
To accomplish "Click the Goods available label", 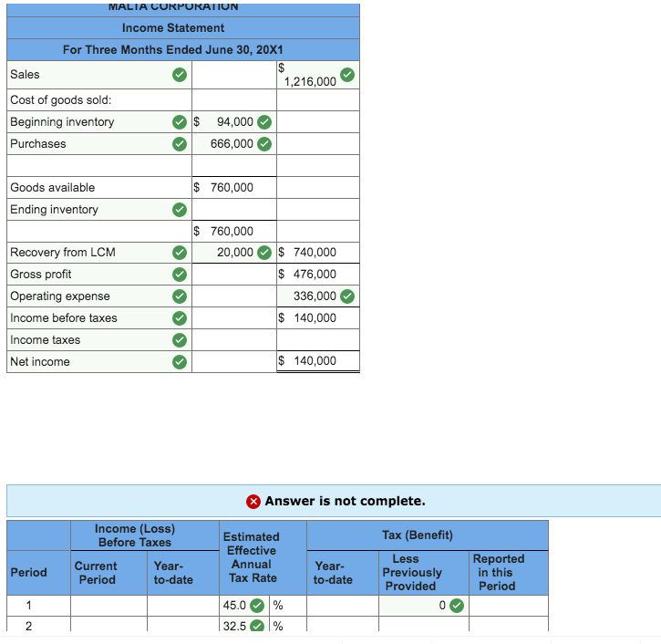I will point(52,188).
